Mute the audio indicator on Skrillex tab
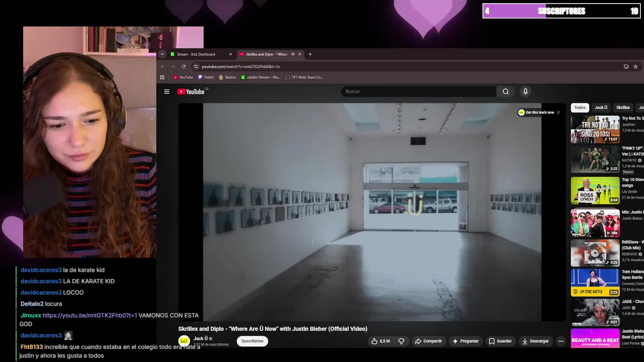Image resolution: width=644 pixels, height=362 pixels. click(293, 54)
